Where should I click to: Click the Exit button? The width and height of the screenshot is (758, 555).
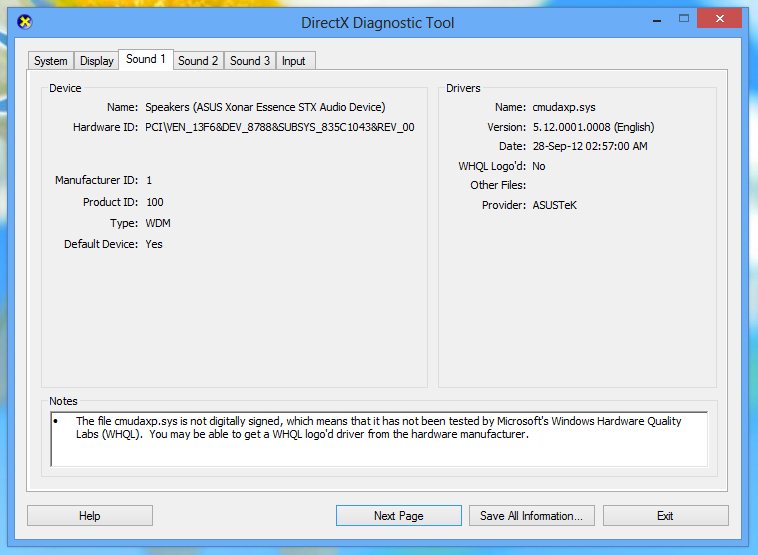(x=666, y=516)
